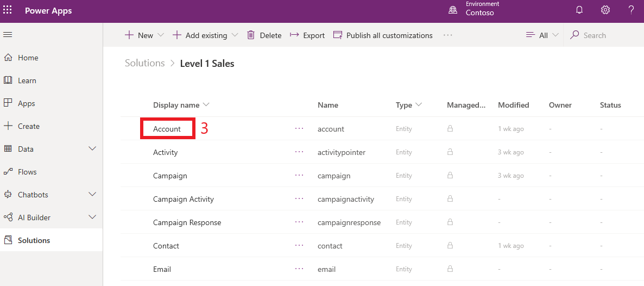Open the Campaign Response entity
The image size is (644, 286).
[x=187, y=222]
